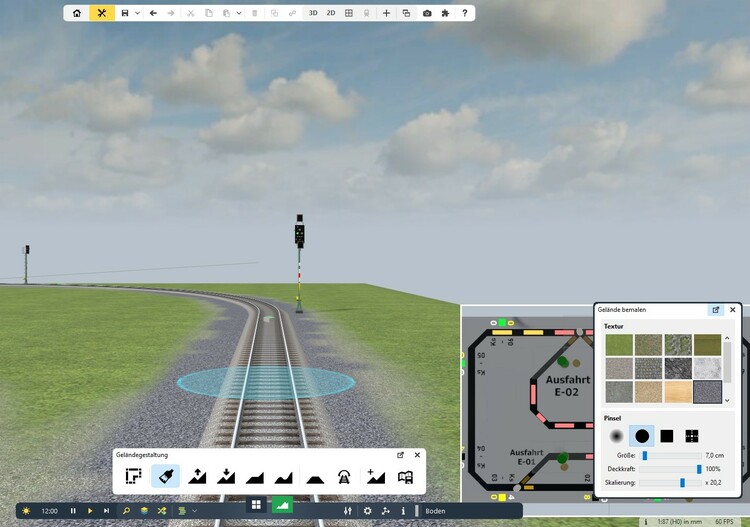Click the paste clipboard icon
The width and height of the screenshot is (750, 527).
(x=226, y=13)
